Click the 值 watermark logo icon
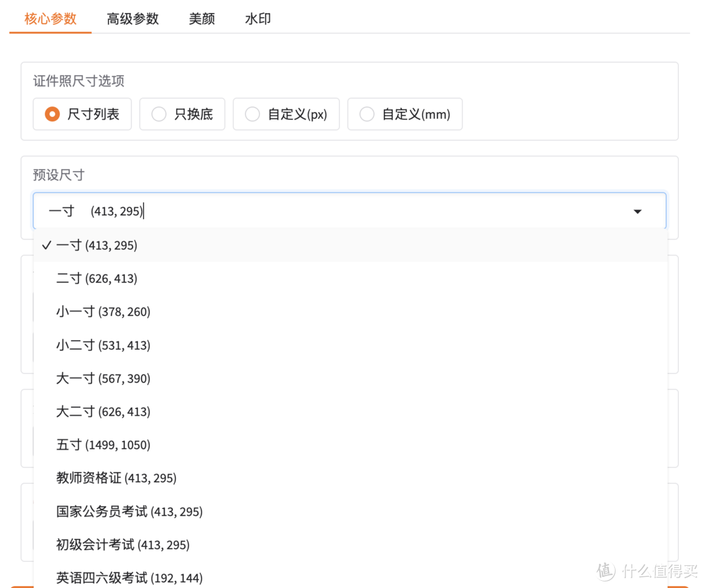This screenshot has height=588, width=705. 606,572
